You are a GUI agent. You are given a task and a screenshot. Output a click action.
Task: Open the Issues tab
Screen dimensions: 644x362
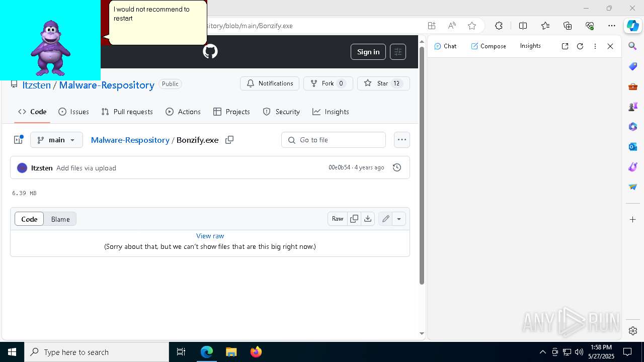click(x=73, y=112)
